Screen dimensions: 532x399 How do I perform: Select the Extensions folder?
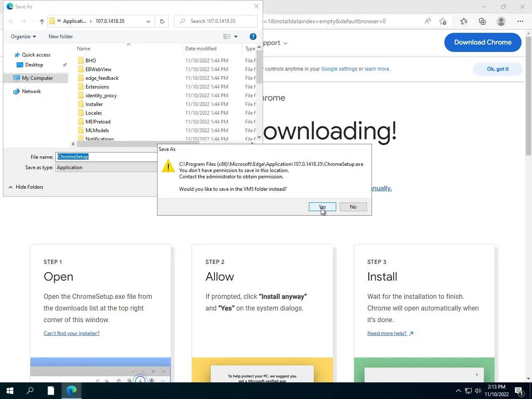[x=97, y=87]
